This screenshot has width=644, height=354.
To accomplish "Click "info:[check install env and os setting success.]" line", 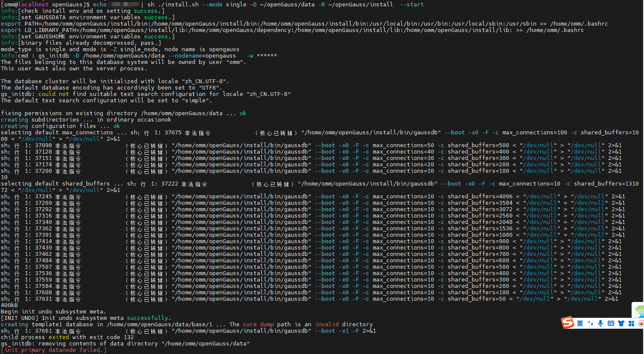I will [x=83, y=11].
